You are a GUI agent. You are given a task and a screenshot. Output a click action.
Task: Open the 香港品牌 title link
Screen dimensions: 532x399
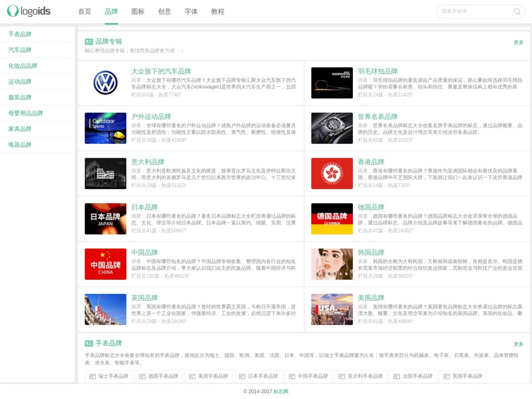tap(371, 162)
